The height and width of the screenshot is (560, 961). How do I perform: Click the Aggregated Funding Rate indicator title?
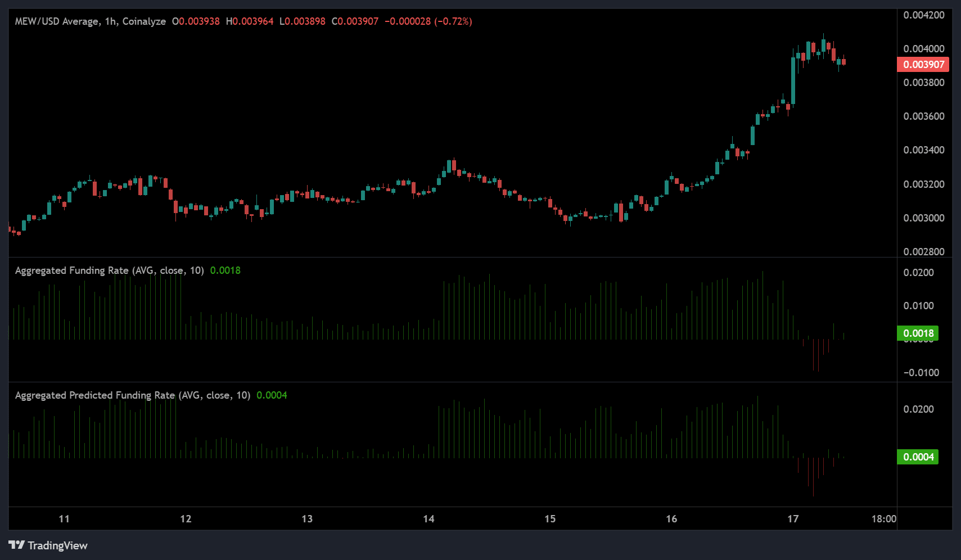coord(109,270)
